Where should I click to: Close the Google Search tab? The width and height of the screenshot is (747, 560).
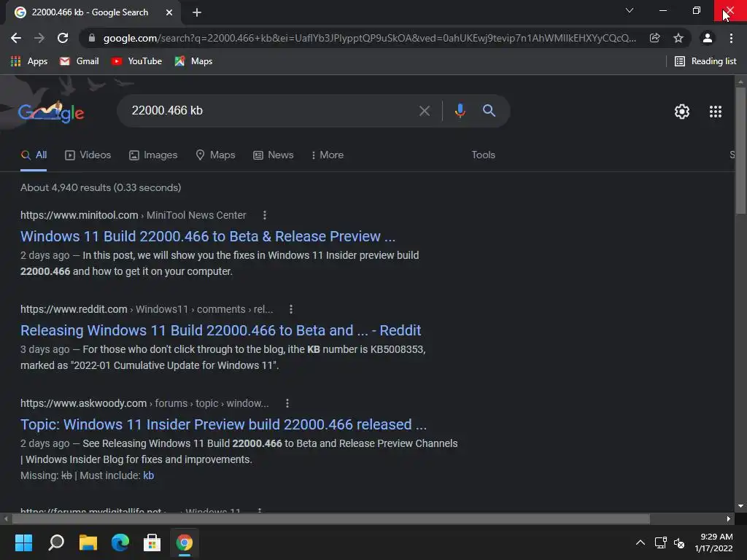point(169,12)
